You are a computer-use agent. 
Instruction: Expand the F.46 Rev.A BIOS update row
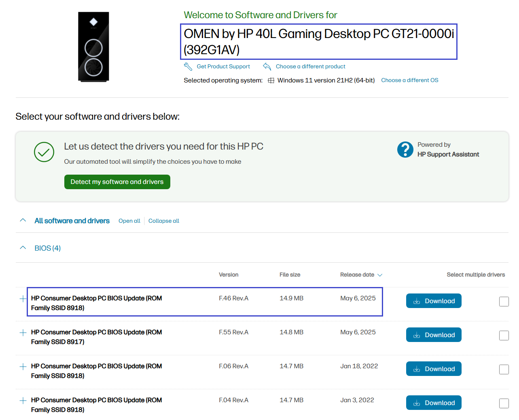coord(23,299)
